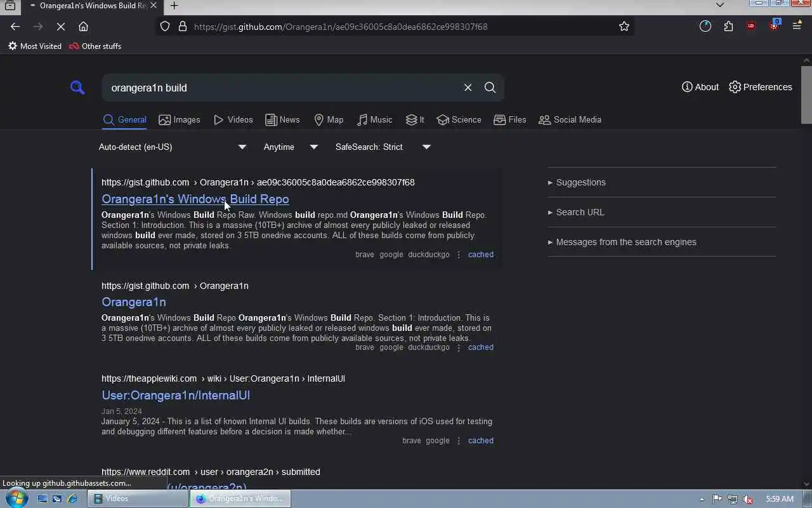
Task: Switch to the Firefox Orangera1n taskbar button
Action: [x=240, y=499]
